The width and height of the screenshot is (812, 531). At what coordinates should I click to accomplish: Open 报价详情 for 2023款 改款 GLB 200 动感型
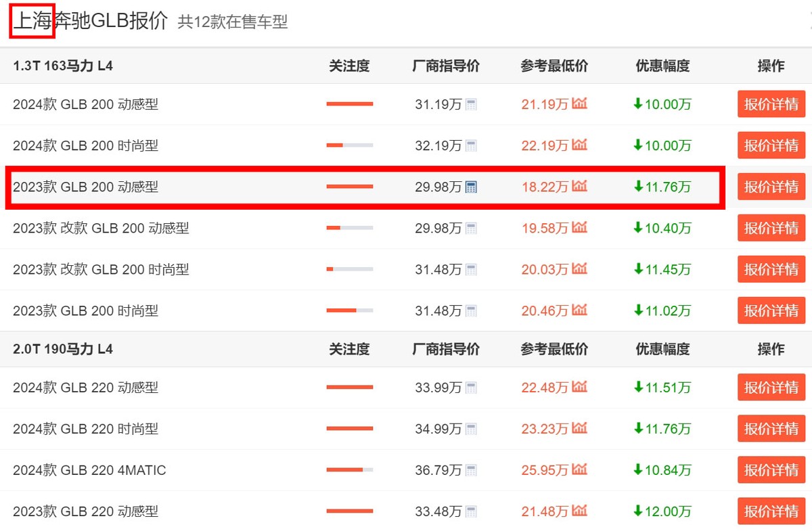(x=771, y=228)
